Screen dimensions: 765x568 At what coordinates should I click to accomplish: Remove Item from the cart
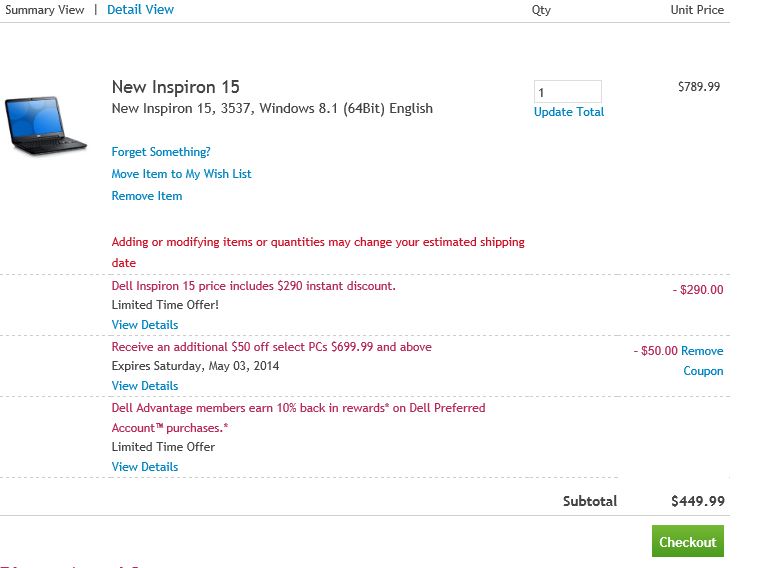(x=147, y=196)
